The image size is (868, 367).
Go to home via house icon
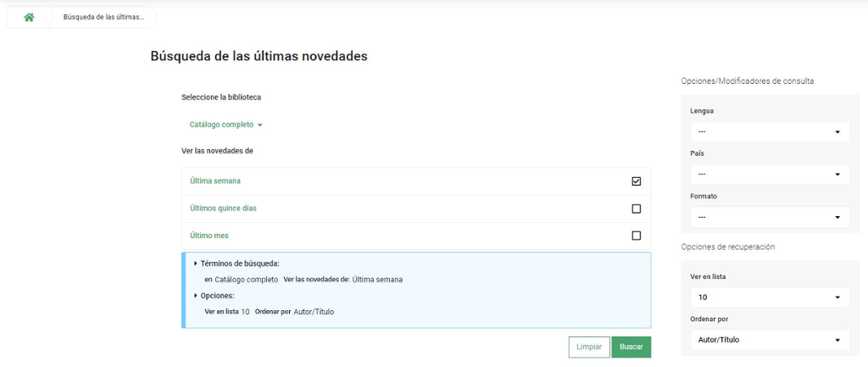coord(29,17)
